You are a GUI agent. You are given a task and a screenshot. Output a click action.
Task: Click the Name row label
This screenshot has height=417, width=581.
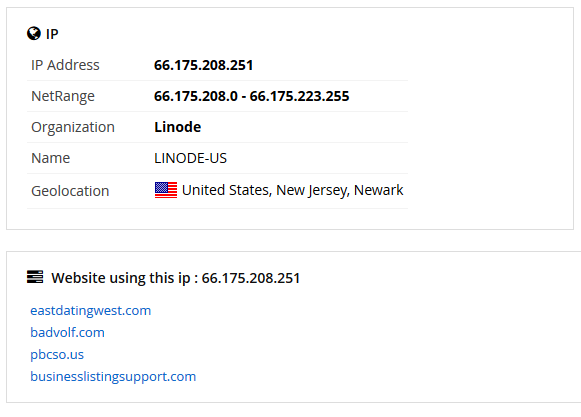pyautogui.click(x=51, y=158)
